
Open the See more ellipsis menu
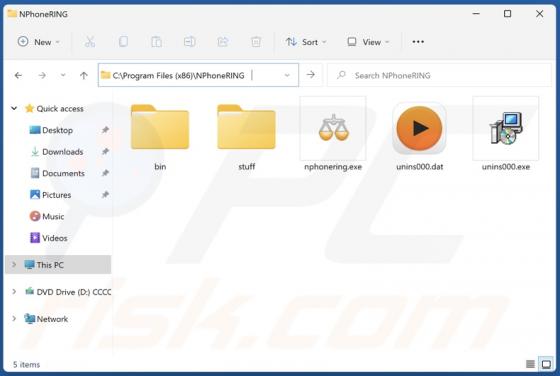click(418, 42)
